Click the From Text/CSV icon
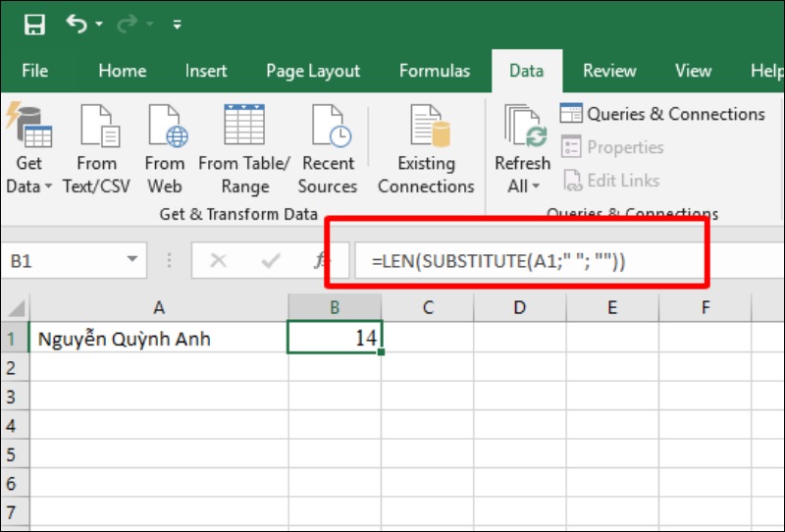Image resolution: width=785 pixels, height=532 pixels. (x=97, y=128)
